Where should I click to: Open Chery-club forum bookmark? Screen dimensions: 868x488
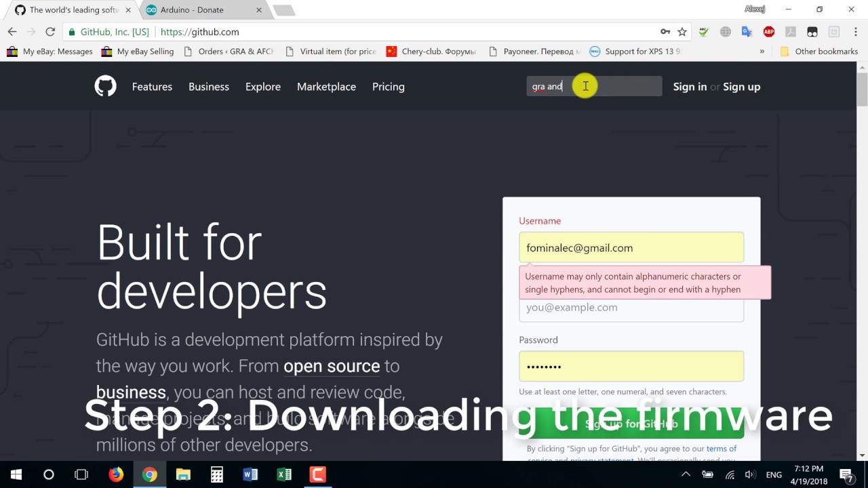(x=431, y=52)
